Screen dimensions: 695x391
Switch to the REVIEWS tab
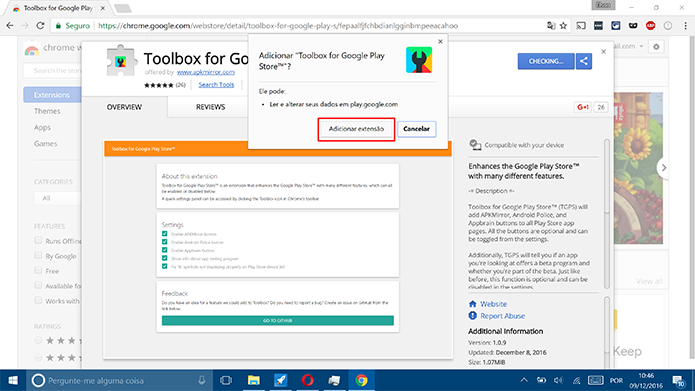[x=211, y=107]
